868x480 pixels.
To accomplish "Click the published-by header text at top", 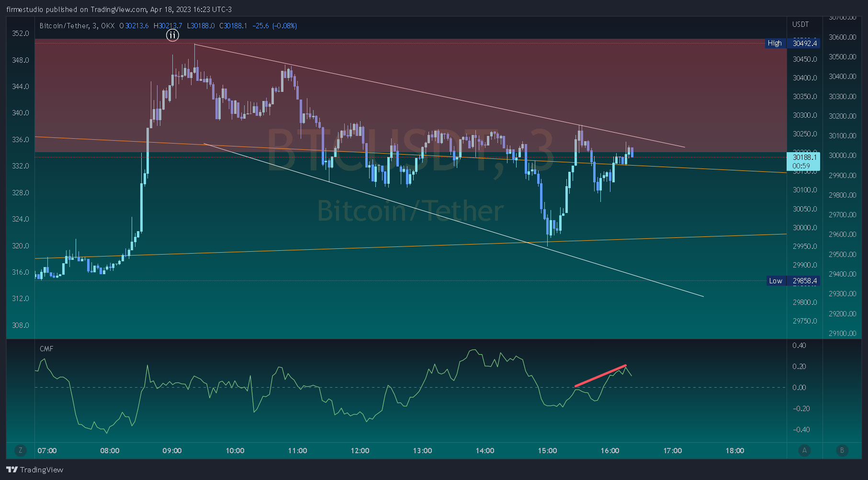I will point(119,10).
